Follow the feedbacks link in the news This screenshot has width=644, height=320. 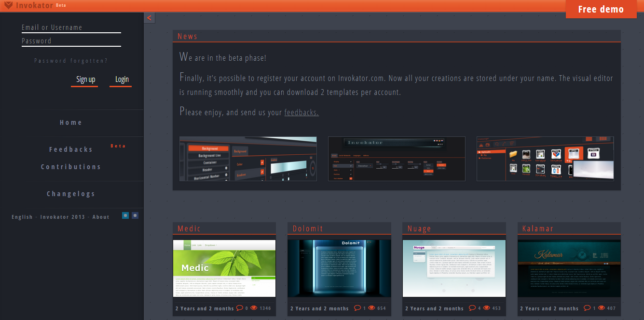(x=301, y=112)
